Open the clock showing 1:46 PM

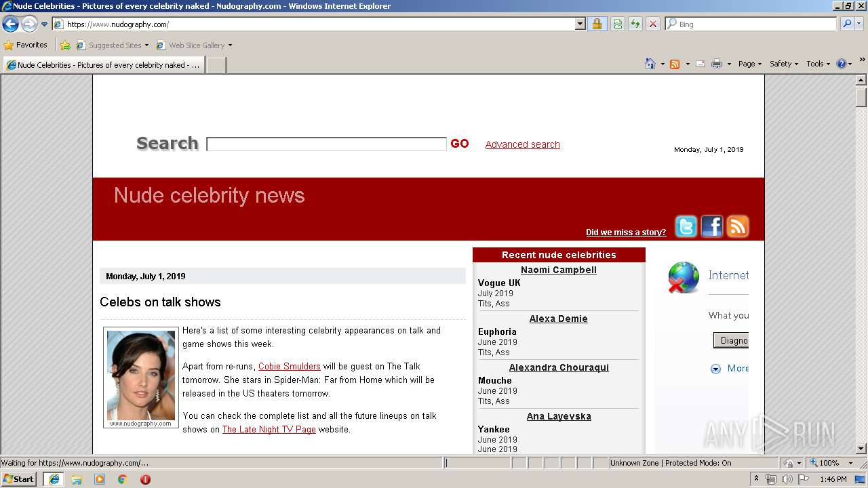pyautogui.click(x=833, y=479)
